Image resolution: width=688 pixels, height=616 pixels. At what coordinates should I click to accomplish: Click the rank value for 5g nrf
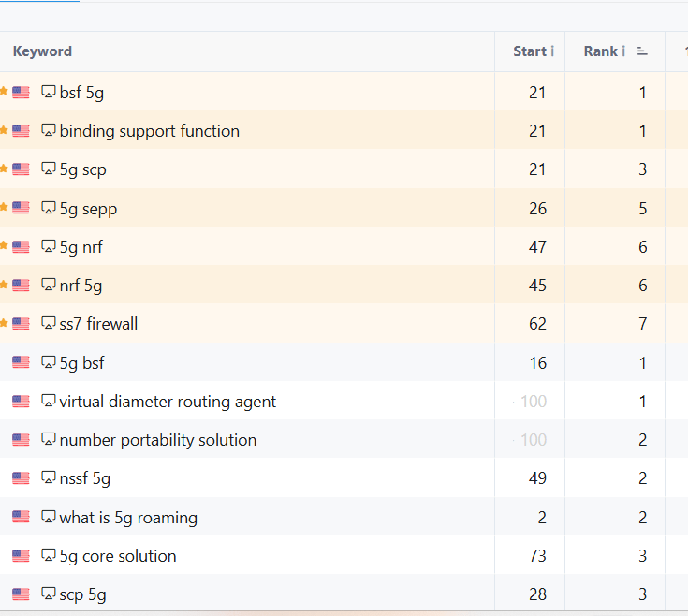pyautogui.click(x=642, y=247)
